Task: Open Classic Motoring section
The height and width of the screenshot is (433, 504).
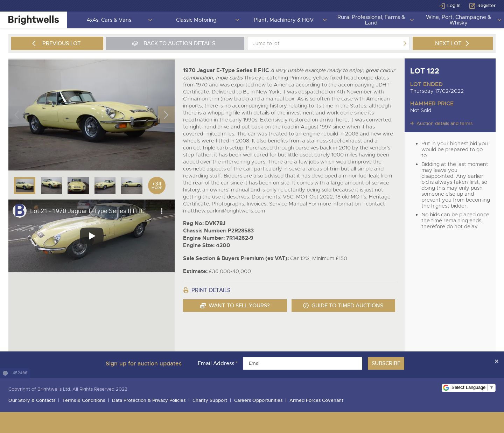Action: click(x=196, y=20)
